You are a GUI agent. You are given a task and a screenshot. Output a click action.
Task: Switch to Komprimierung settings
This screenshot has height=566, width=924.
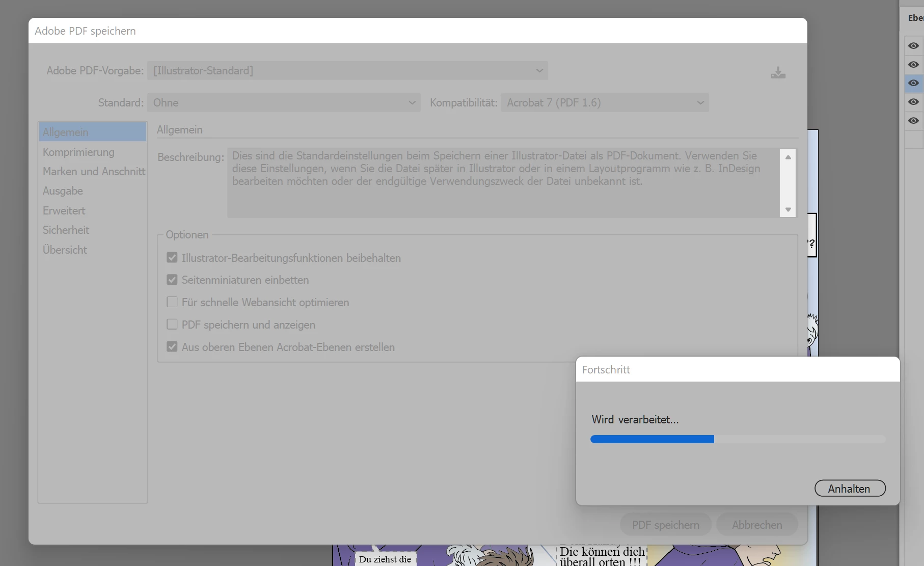click(x=78, y=152)
